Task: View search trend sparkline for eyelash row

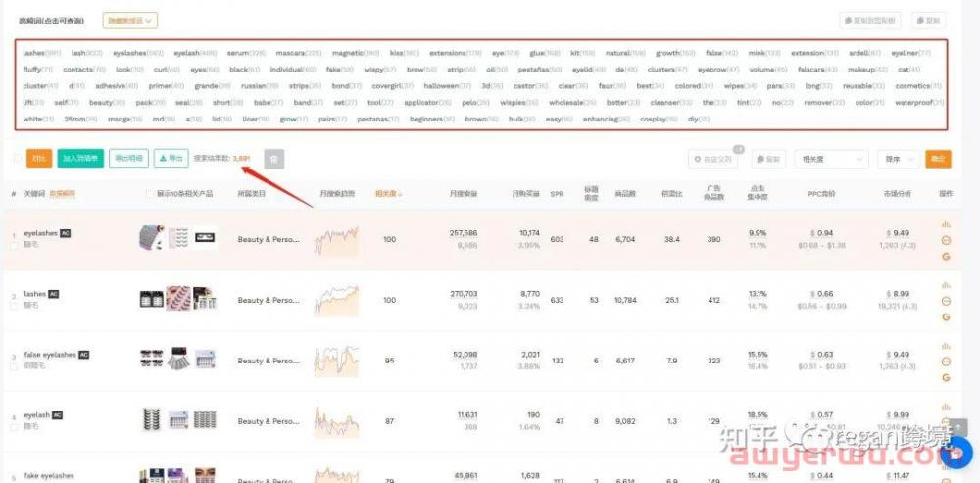Action: 336,421
